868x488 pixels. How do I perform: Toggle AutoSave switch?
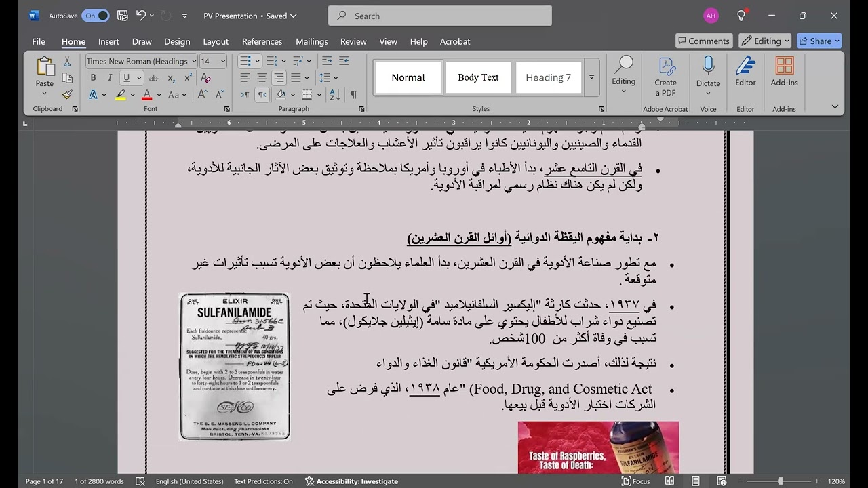click(x=96, y=16)
